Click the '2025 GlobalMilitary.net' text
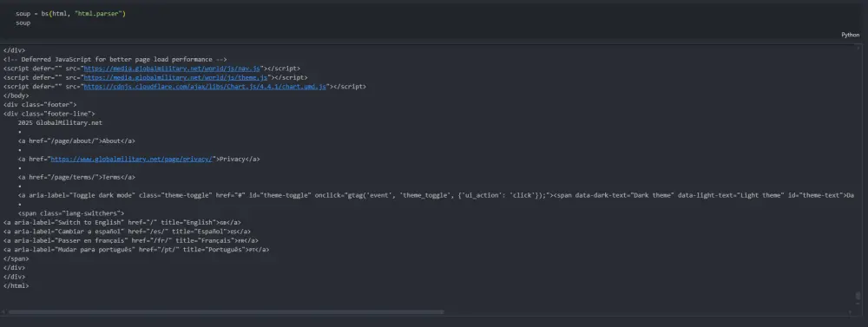Screen dimensions: 868x327 tap(60, 123)
